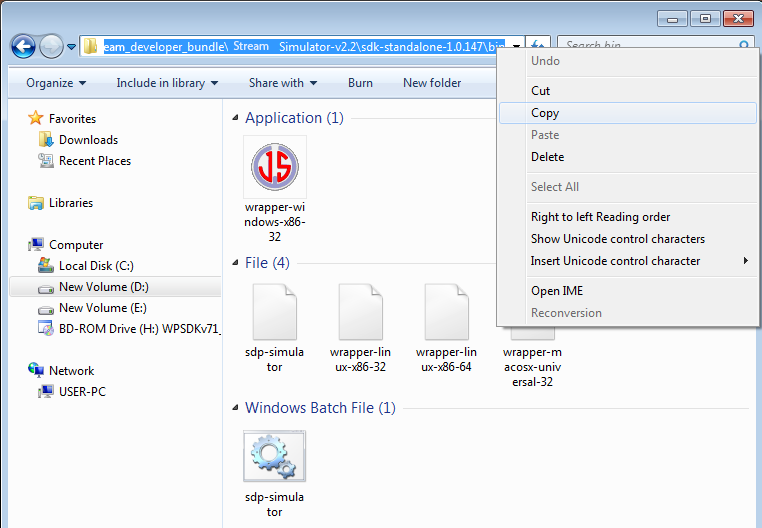The width and height of the screenshot is (762, 528).
Task: Select New Volume (D:)
Action: coord(104,287)
